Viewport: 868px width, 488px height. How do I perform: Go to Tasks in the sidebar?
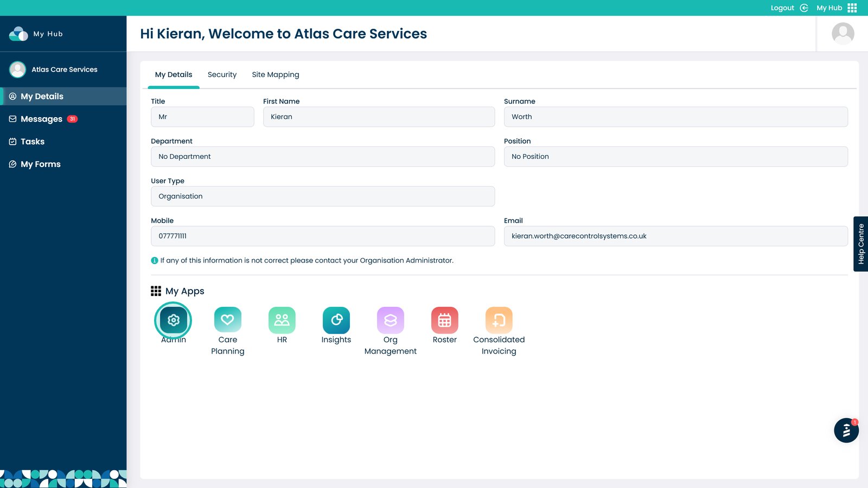coord(33,142)
